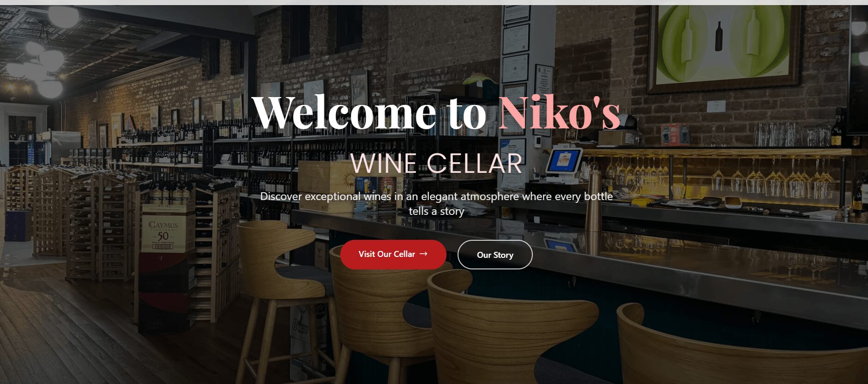This screenshot has width=868, height=384.
Task: Click the gray strip at page top
Action: coord(434,2)
